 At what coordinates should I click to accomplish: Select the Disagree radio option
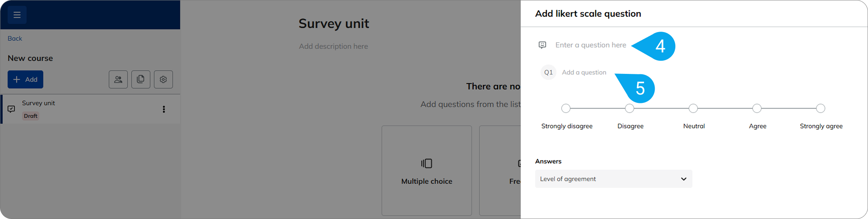pos(629,109)
